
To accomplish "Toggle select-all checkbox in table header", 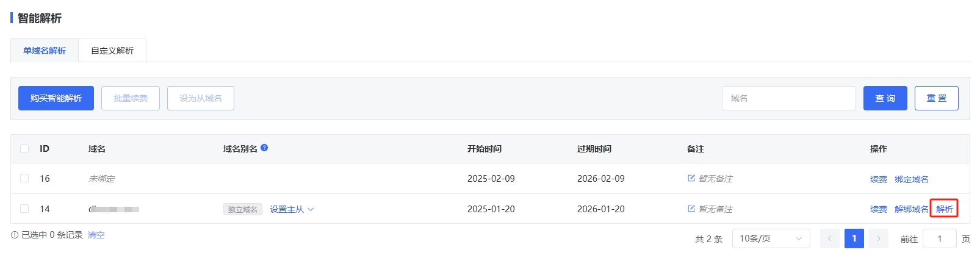I will point(24,149).
